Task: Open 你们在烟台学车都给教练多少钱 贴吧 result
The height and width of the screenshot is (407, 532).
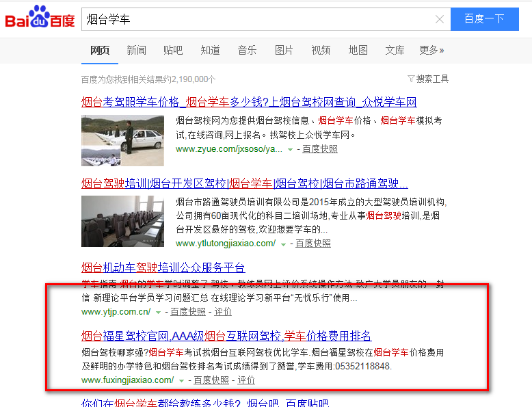Action: (205, 403)
